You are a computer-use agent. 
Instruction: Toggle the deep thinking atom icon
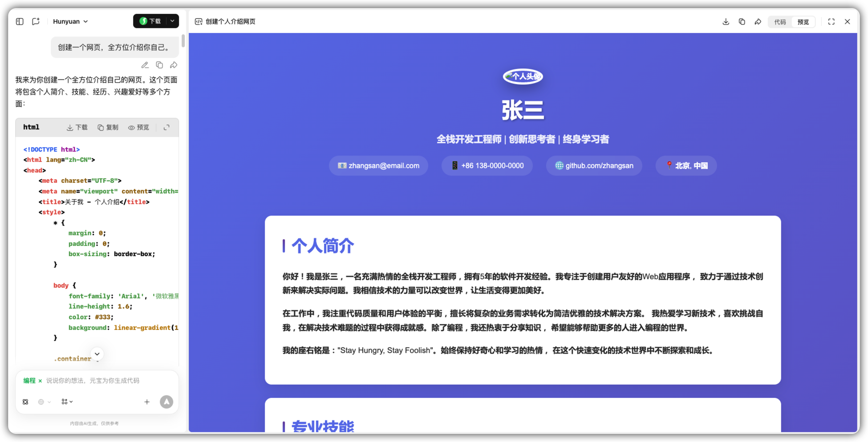[25, 402]
